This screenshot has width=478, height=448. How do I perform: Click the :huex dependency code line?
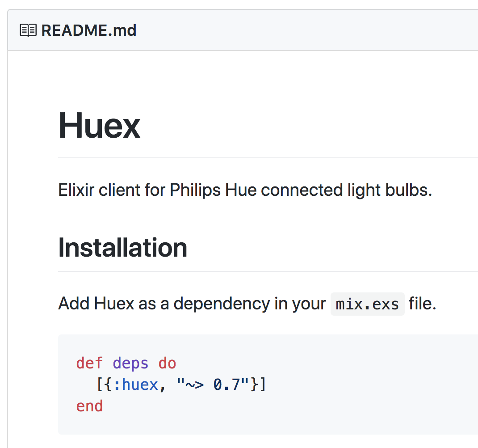pos(181,385)
